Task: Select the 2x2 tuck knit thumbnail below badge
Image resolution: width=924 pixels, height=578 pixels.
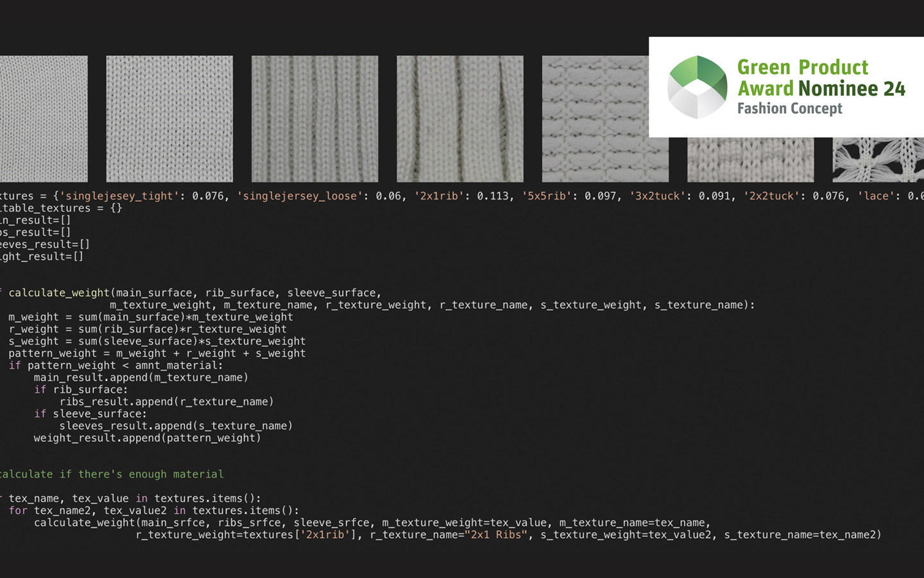Action: pos(750,160)
